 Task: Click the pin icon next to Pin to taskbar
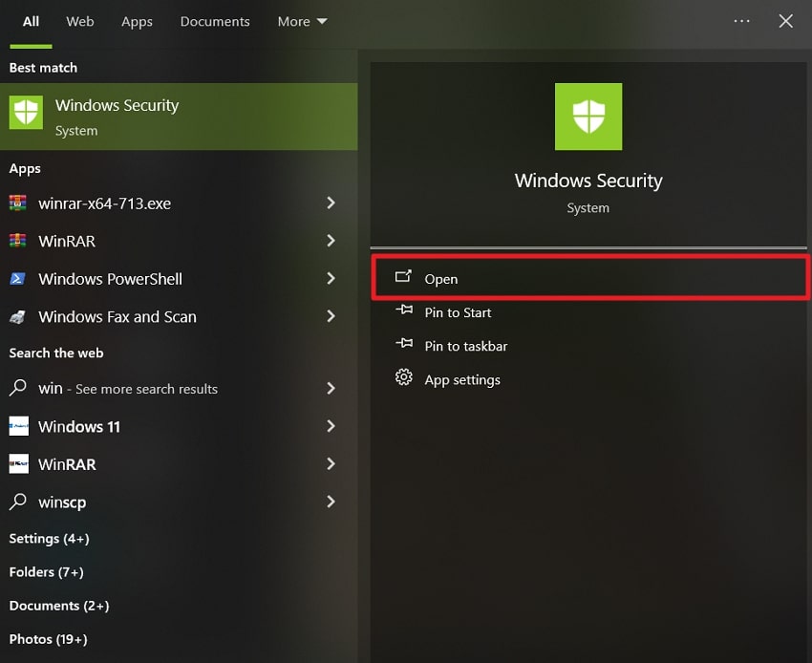click(404, 343)
